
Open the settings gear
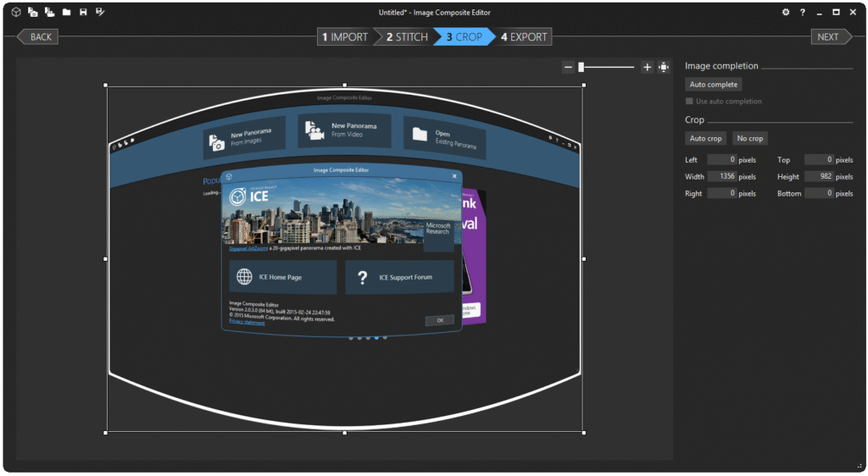click(x=786, y=12)
